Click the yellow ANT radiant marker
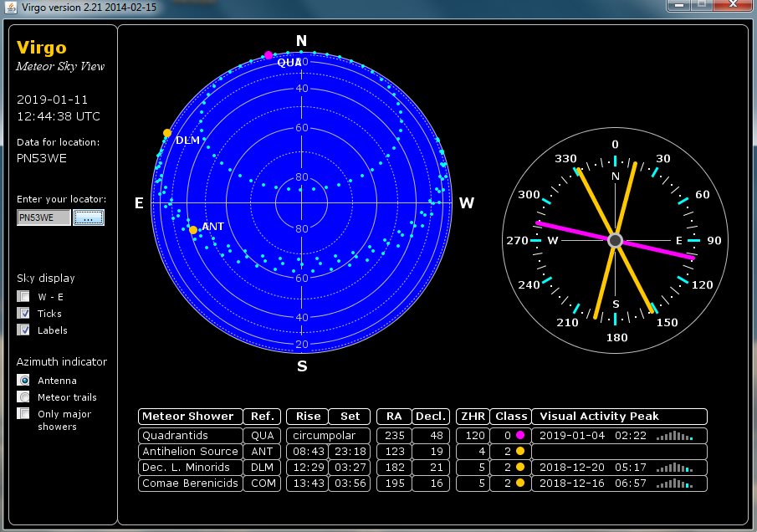This screenshot has height=532, width=757. 193,230
